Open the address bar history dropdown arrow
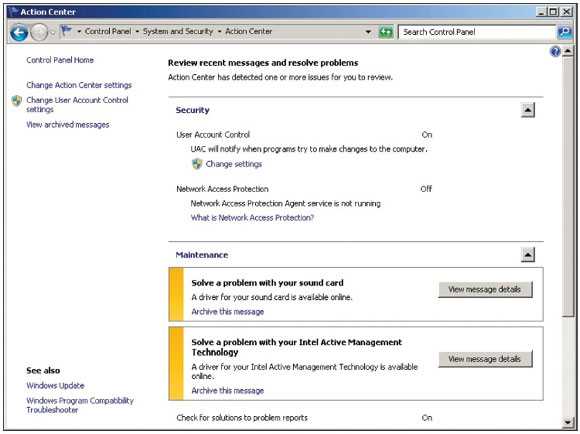 tap(368, 32)
